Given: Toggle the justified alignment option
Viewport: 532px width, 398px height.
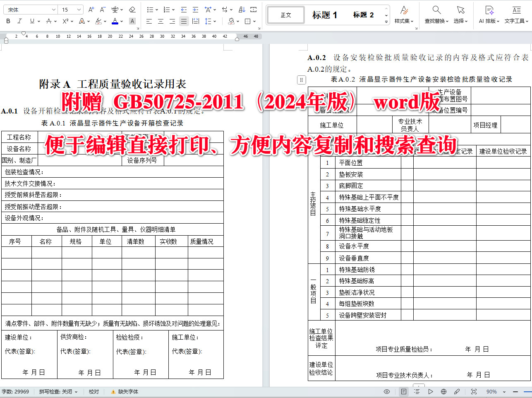Looking at the screenshot, I should coord(184,21).
